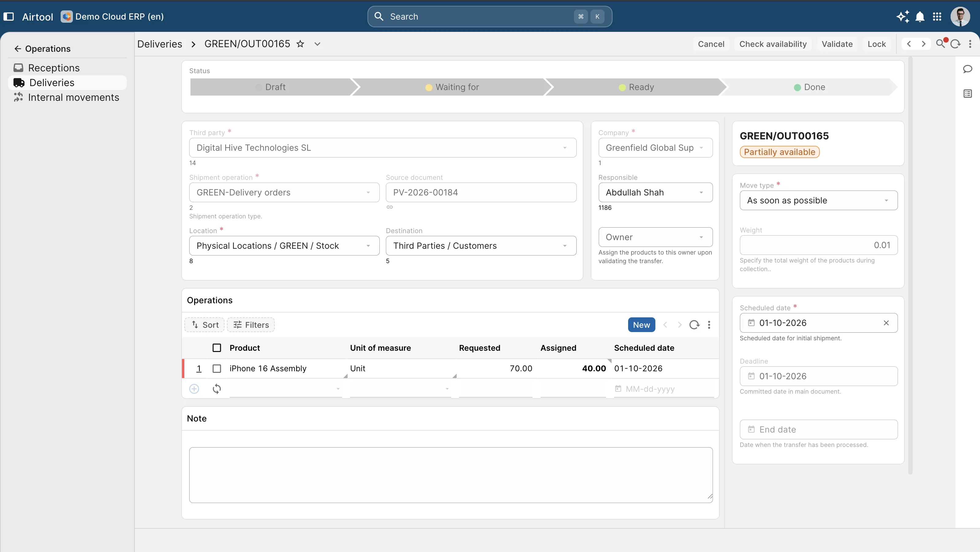Image resolution: width=980 pixels, height=552 pixels.
Task: Click the Weight input field
Action: click(x=818, y=245)
